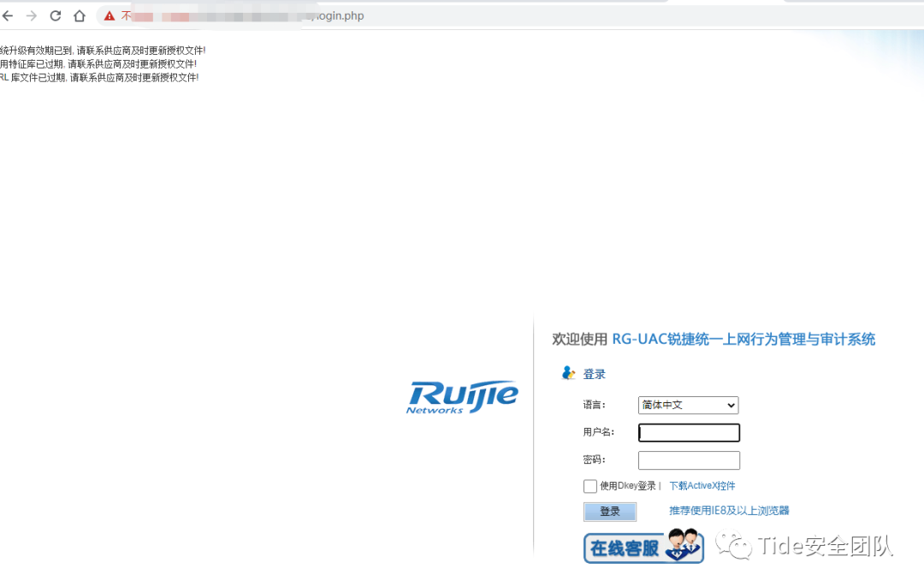Focus the 用户名 input field
924x587 pixels.
pos(689,433)
